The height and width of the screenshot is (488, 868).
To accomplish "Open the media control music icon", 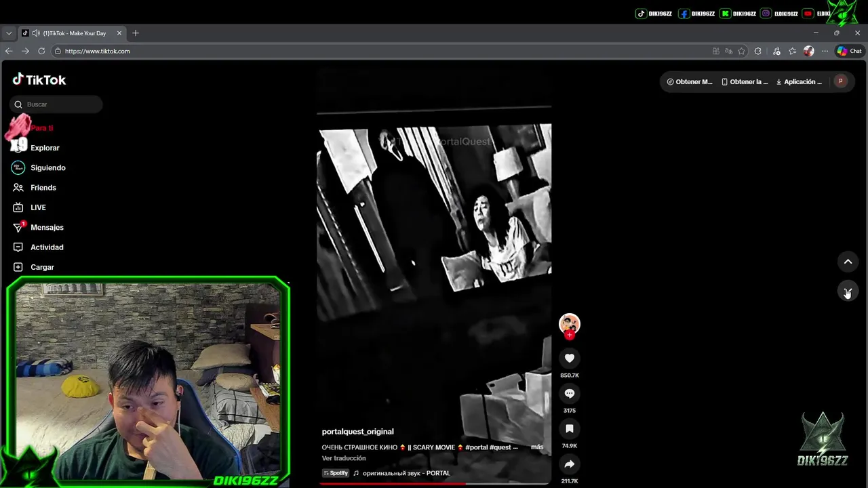I will [776, 51].
